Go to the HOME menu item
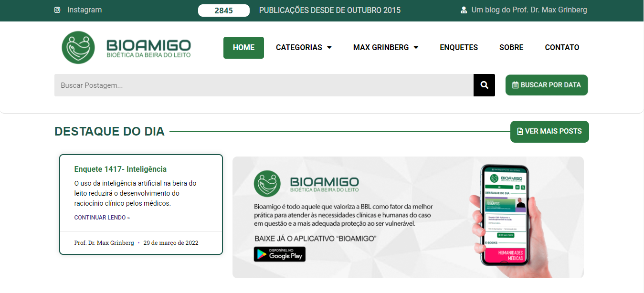This screenshot has width=644, height=293. click(x=243, y=48)
